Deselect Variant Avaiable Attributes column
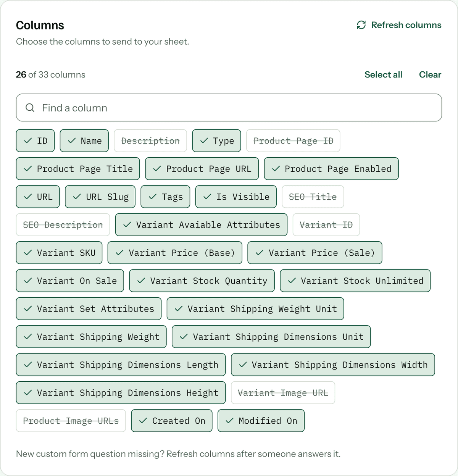Screen dimensions: 458x476 (201, 225)
